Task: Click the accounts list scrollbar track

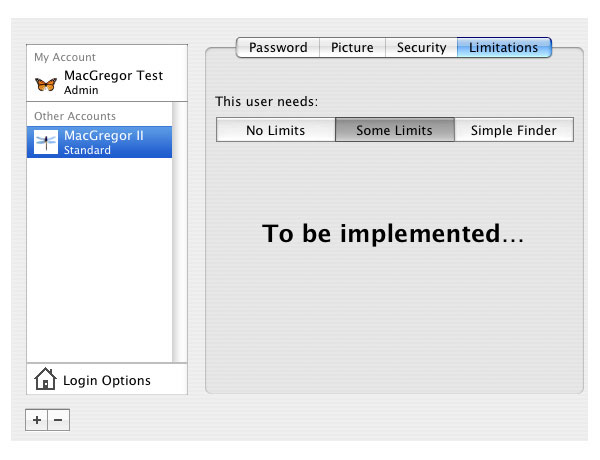Action: tap(180, 250)
